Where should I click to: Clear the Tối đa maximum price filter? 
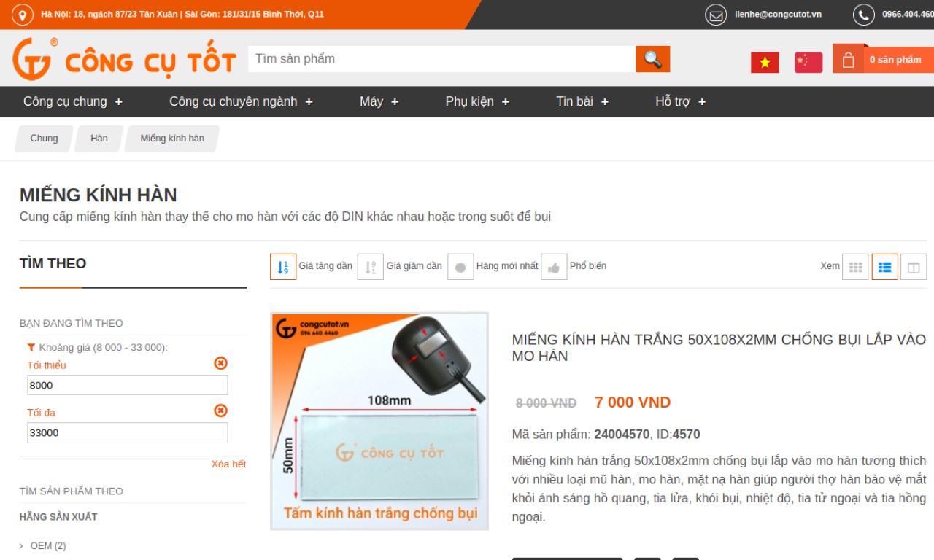220,411
